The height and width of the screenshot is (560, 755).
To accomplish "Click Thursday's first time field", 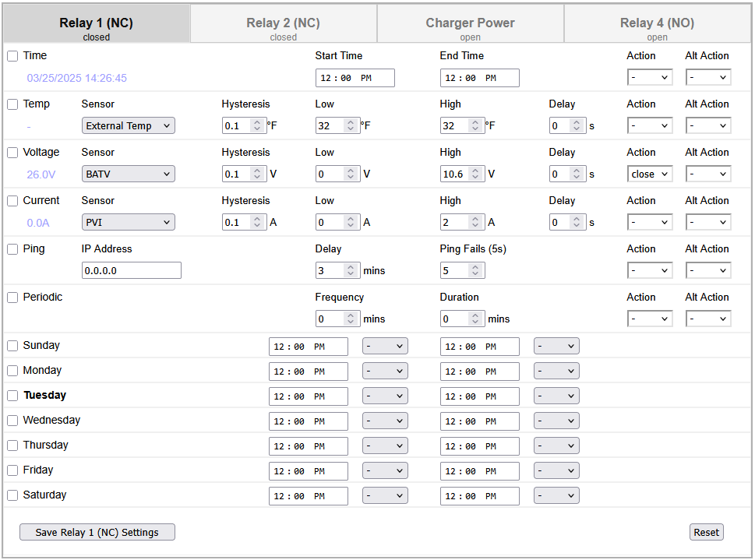I will tap(309, 446).
